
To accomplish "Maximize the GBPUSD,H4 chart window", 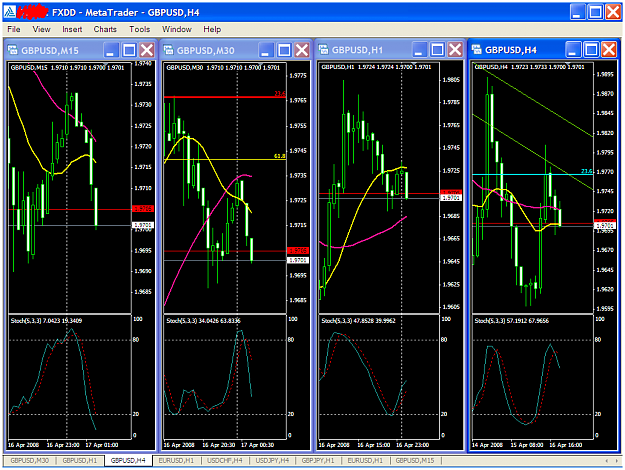I will coord(591,50).
